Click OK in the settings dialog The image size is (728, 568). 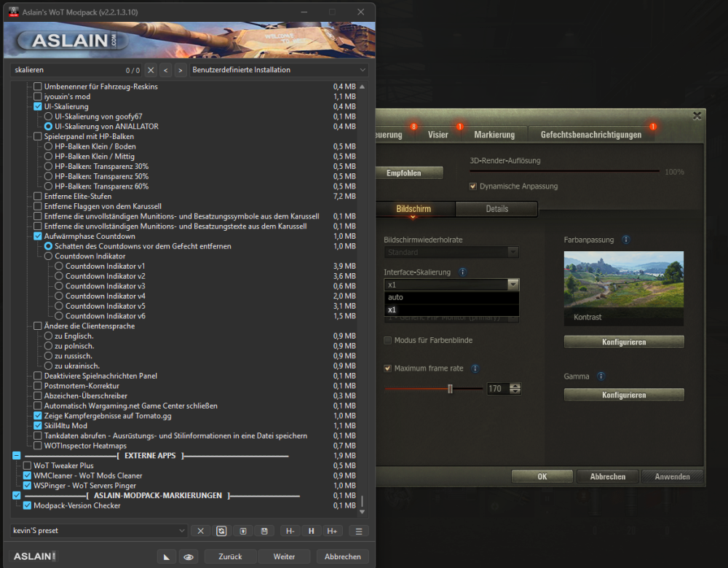[x=542, y=476]
